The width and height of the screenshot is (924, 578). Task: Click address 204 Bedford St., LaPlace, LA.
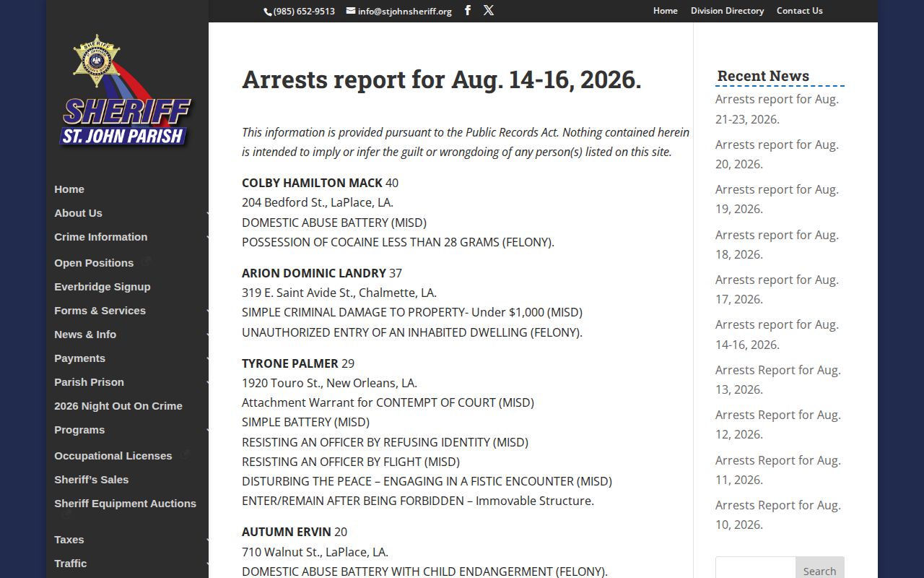point(318,202)
